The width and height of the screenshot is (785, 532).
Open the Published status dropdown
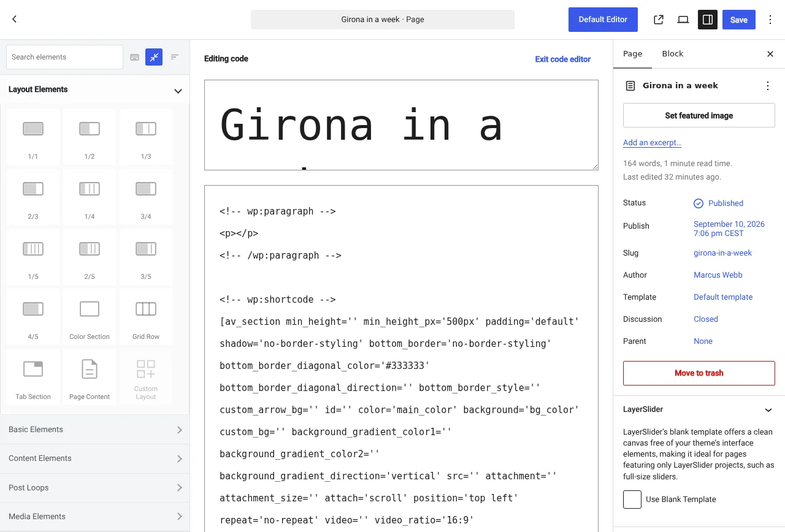pos(718,203)
